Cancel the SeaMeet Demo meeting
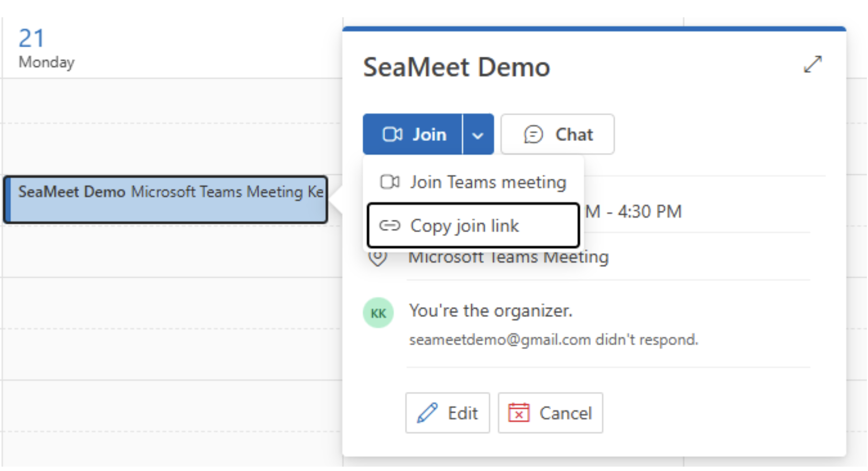Viewport: 868px width, 471px height. pos(550,413)
